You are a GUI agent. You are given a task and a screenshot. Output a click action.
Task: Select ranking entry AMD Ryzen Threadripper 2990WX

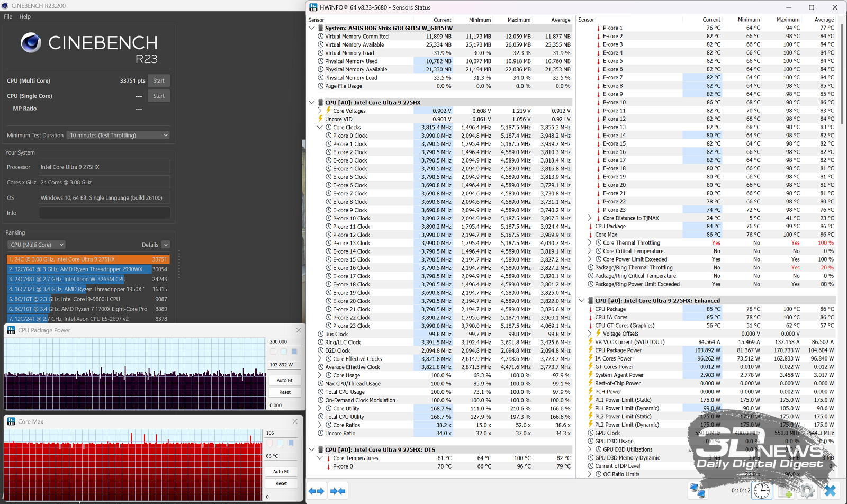coord(88,269)
